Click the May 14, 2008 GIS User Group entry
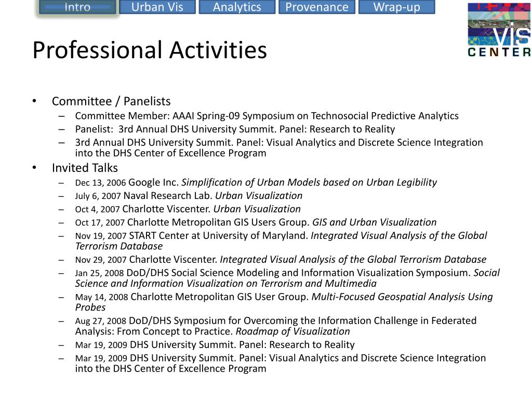The image size is (532, 399). point(284,302)
